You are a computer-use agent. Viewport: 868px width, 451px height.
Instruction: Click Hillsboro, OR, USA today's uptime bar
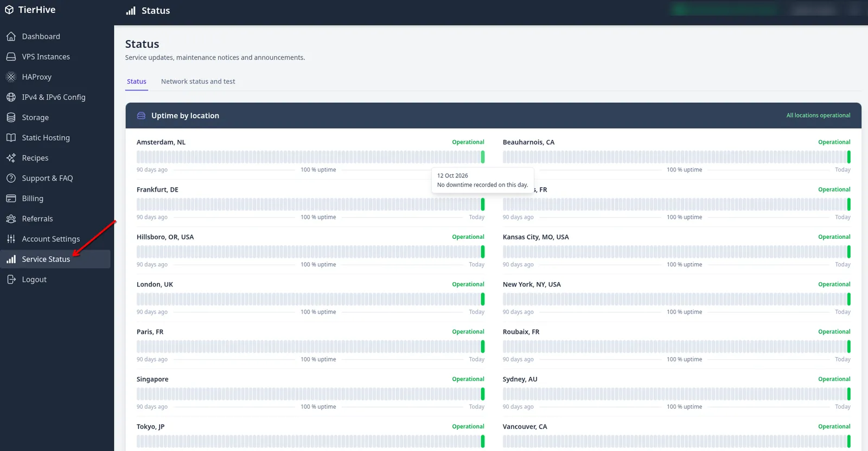tap(483, 252)
